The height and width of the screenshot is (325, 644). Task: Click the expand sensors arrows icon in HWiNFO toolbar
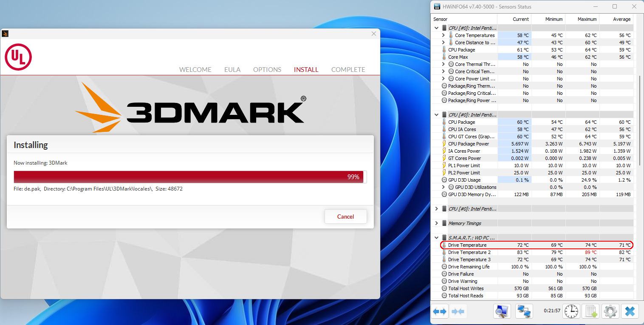tap(440, 311)
